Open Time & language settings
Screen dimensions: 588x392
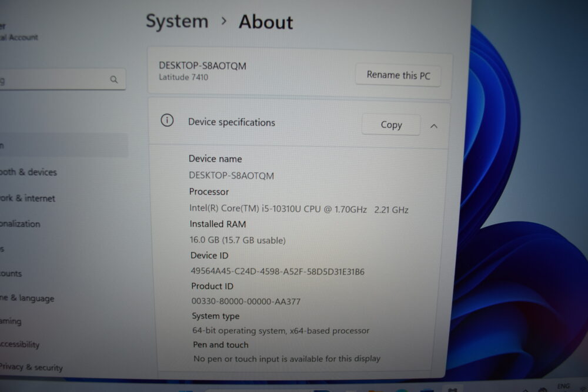point(27,299)
